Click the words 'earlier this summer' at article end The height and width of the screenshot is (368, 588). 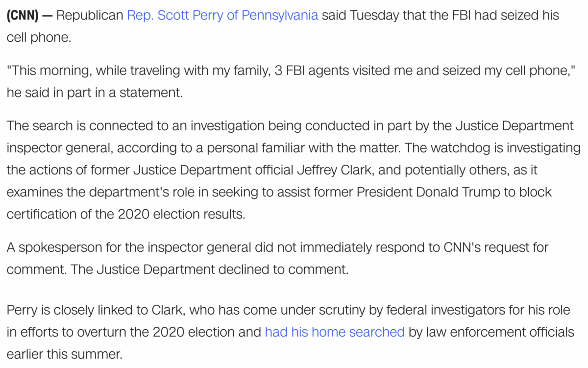pos(64,354)
